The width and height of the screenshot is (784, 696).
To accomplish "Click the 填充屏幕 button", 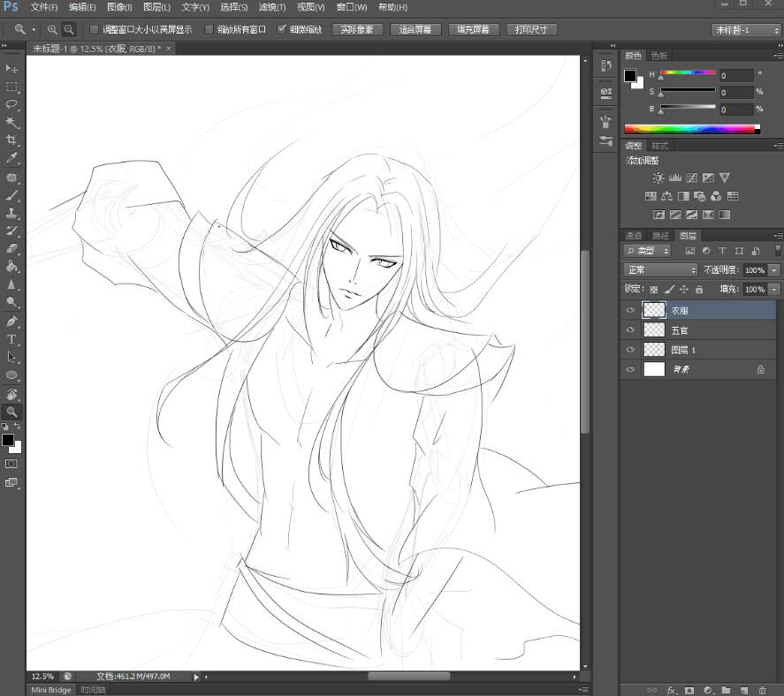I will tap(473, 29).
